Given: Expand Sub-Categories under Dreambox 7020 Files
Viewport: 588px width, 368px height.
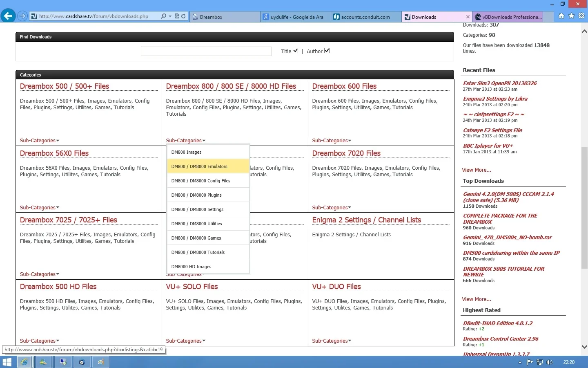Looking at the screenshot, I should pyautogui.click(x=332, y=208).
